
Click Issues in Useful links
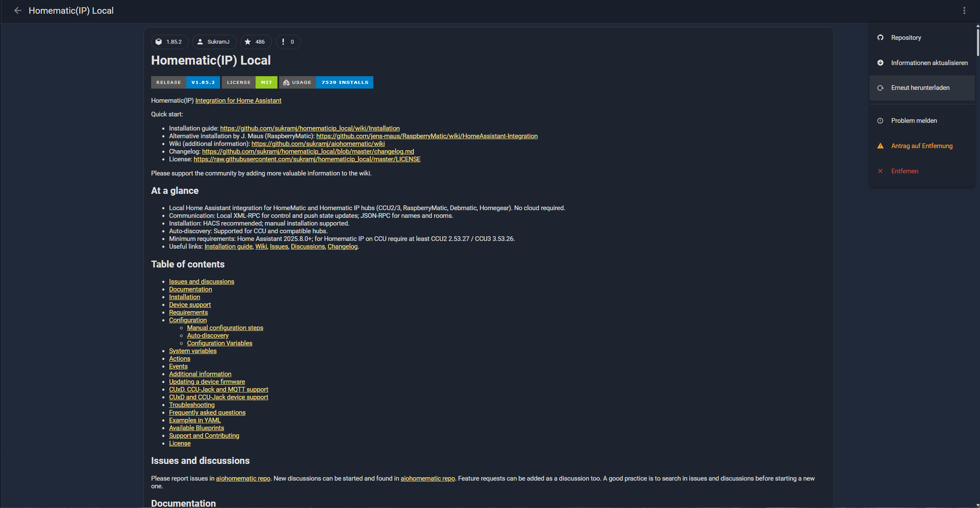279,247
